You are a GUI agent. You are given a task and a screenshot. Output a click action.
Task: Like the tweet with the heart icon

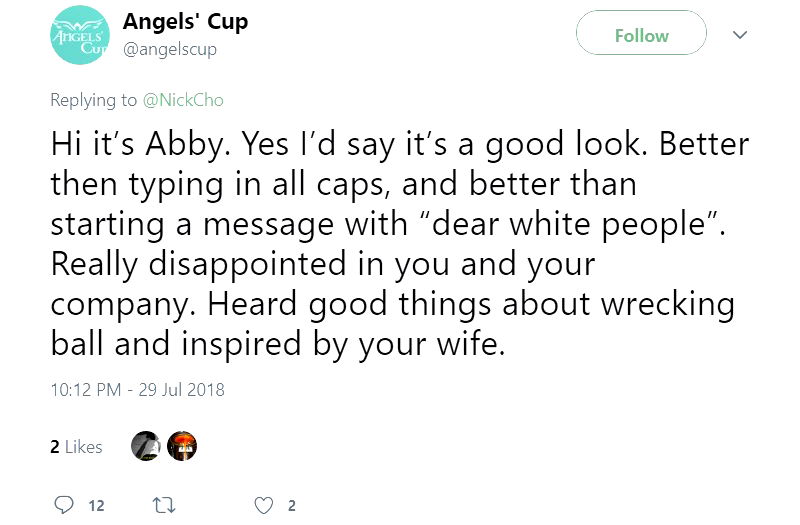coord(263,505)
